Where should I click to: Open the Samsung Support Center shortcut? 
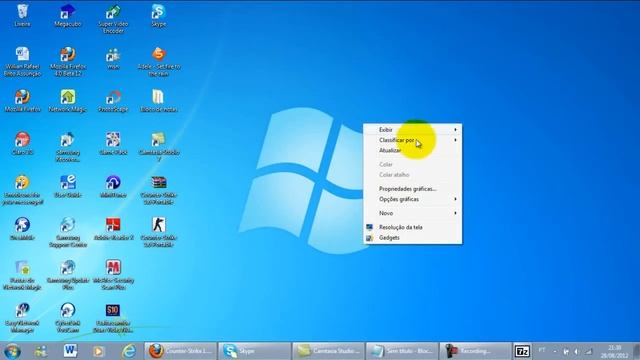(68, 232)
